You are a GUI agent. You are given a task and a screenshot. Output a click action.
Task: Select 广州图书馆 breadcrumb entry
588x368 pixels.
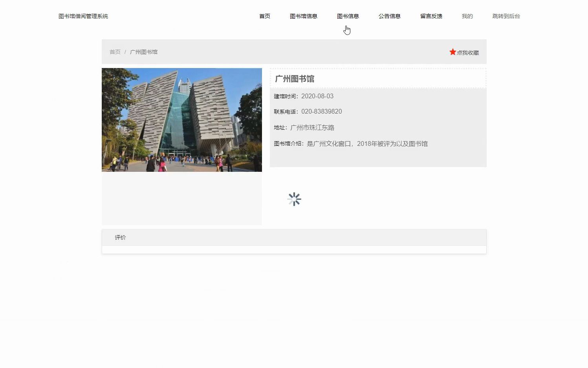(x=144, y=52)
